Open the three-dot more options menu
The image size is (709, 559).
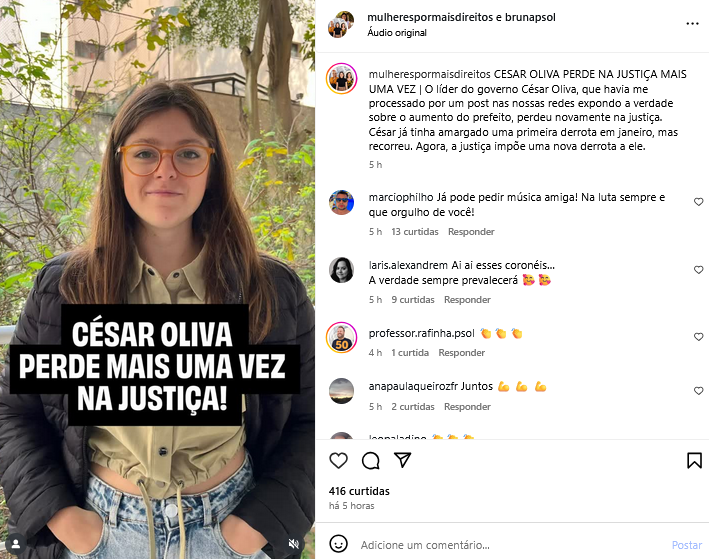[x=692, y=24]
